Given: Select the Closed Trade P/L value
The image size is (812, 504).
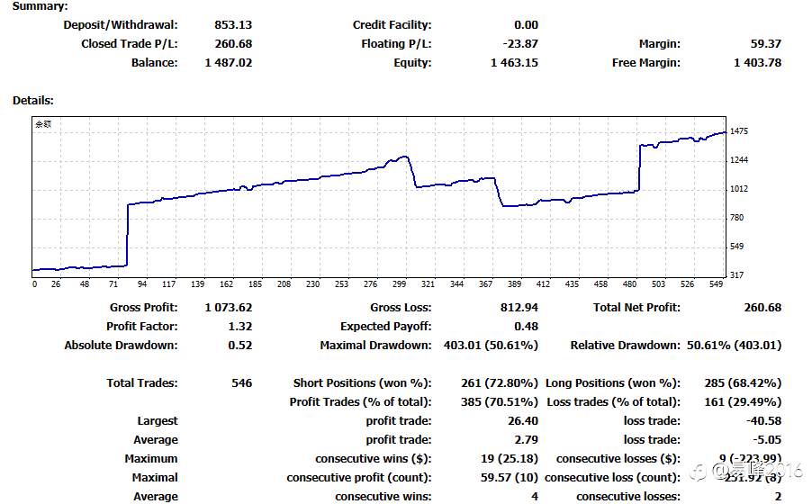Looking at the screenshot, I should click(x=233, y=44).
